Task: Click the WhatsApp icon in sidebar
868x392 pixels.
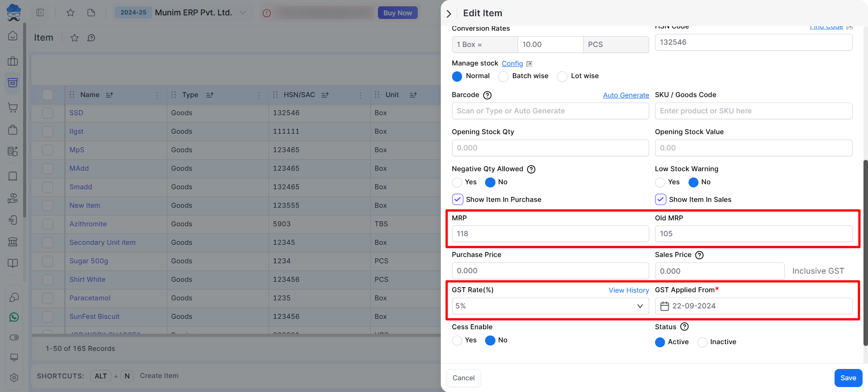Action: (14, 317)
